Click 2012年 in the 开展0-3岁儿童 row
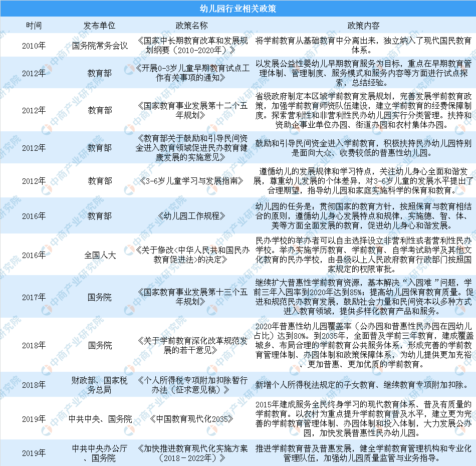The height and width of the screenshot is (466, 476). pos(34,73)
